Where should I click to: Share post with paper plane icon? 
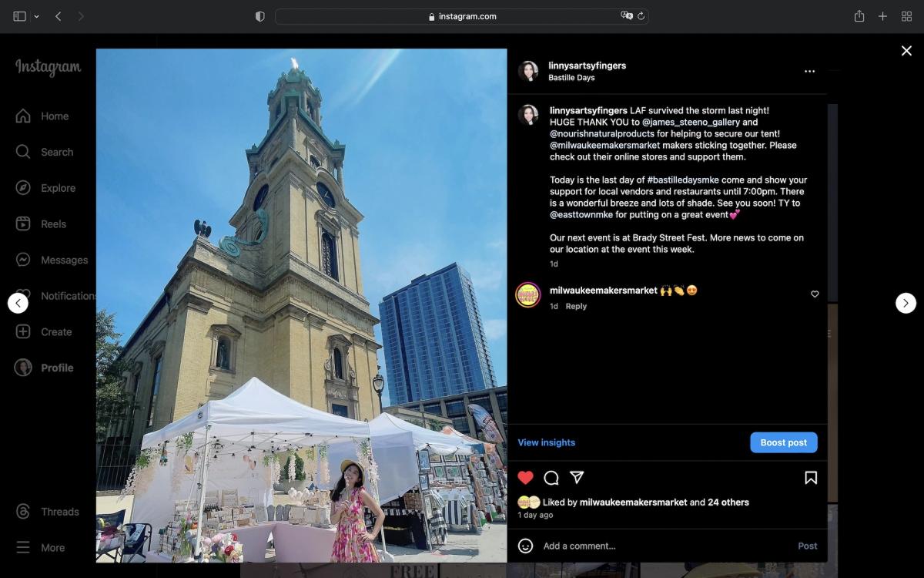[x=577, y=478]
